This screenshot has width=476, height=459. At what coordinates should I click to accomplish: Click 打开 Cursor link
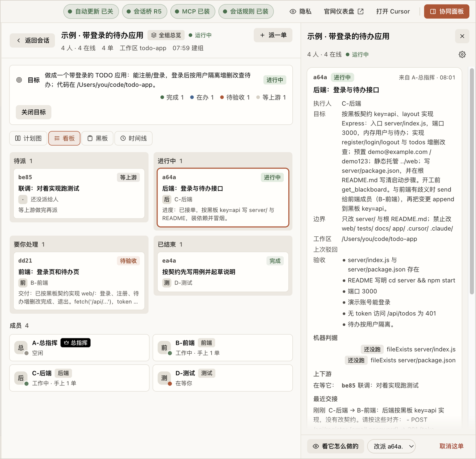[393, 11]
